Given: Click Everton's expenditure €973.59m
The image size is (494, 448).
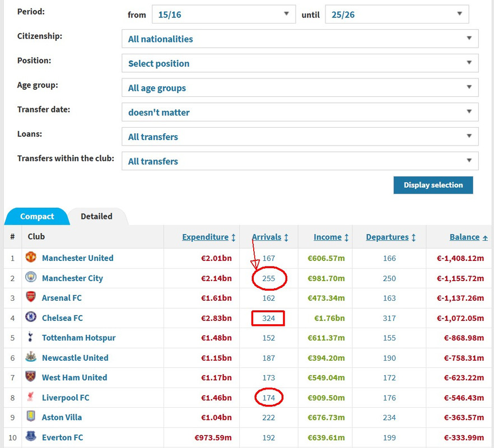Looking at the screenshot, I should pos(213,437).
